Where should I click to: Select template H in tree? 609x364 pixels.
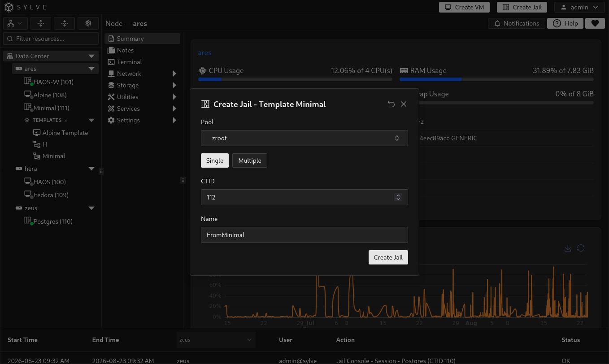(40, 144)
